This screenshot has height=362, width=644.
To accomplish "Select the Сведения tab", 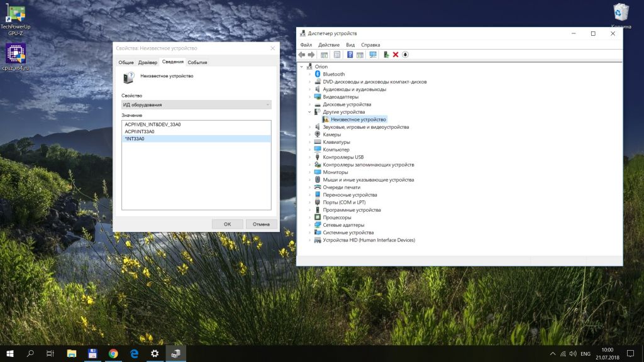I will pyautogui.click(x=172, y=62).
